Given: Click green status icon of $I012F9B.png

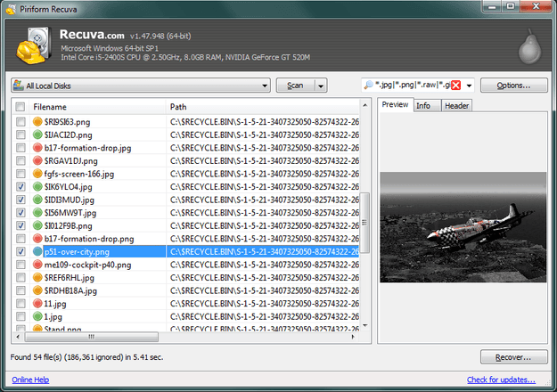Looking at the screenshot, I should click(37, 225).
